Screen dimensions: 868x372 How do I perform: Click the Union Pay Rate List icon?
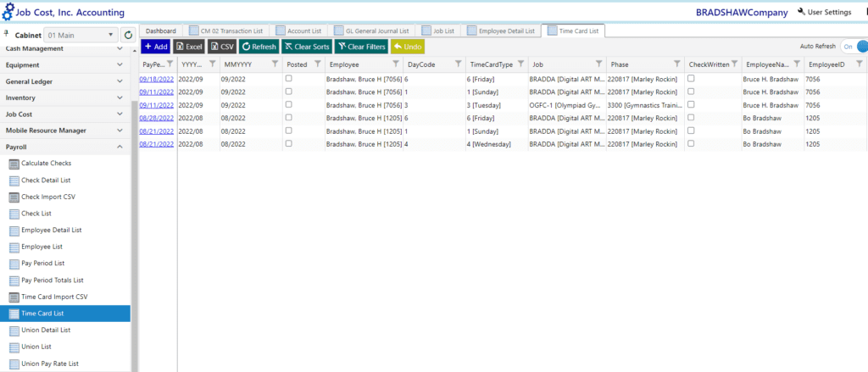pos(14,364)
